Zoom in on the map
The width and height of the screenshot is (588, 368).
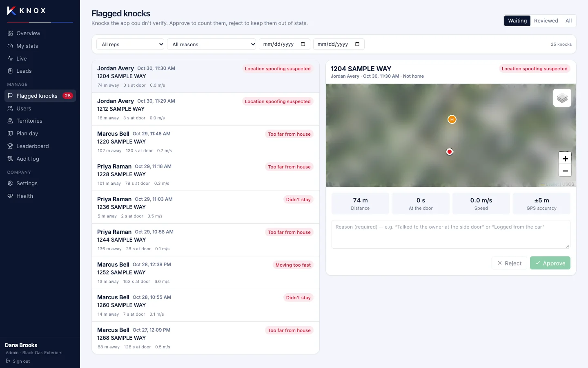pos(565,158)
